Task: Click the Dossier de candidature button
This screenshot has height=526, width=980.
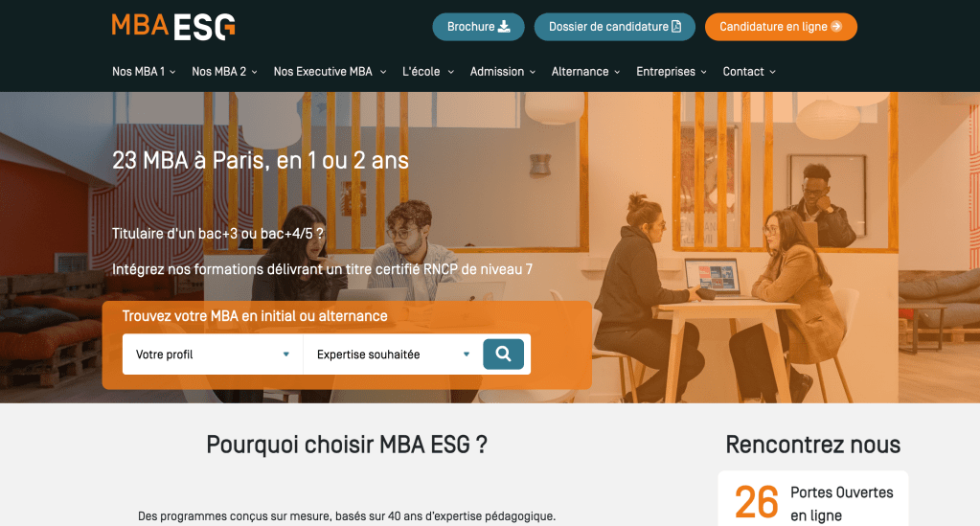Action: [x=614, y=27]
